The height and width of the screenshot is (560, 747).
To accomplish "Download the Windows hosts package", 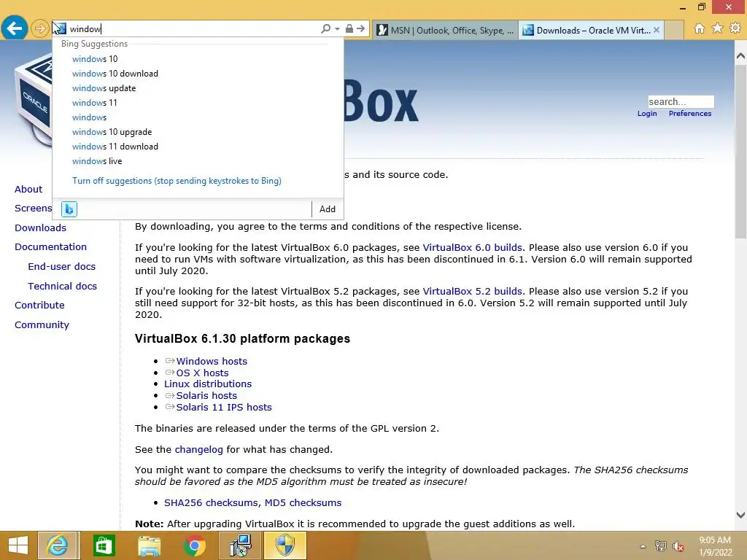I will pos(212,361).
